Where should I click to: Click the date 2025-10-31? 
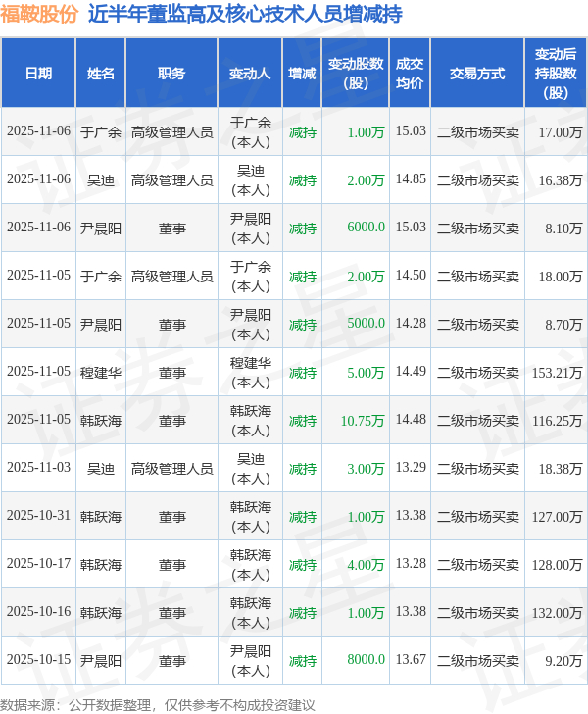click(x=38, y=515)
